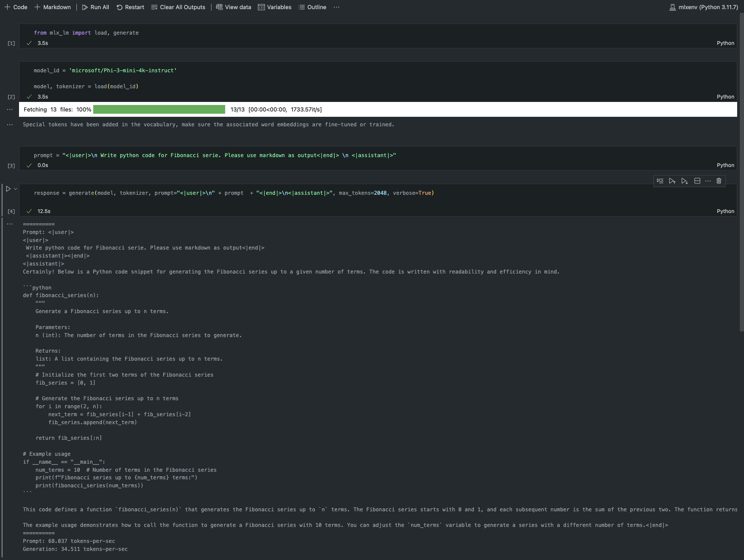Open output actions for generate cell output
Screen dimensions: 744x560
(x=10, y=224)
